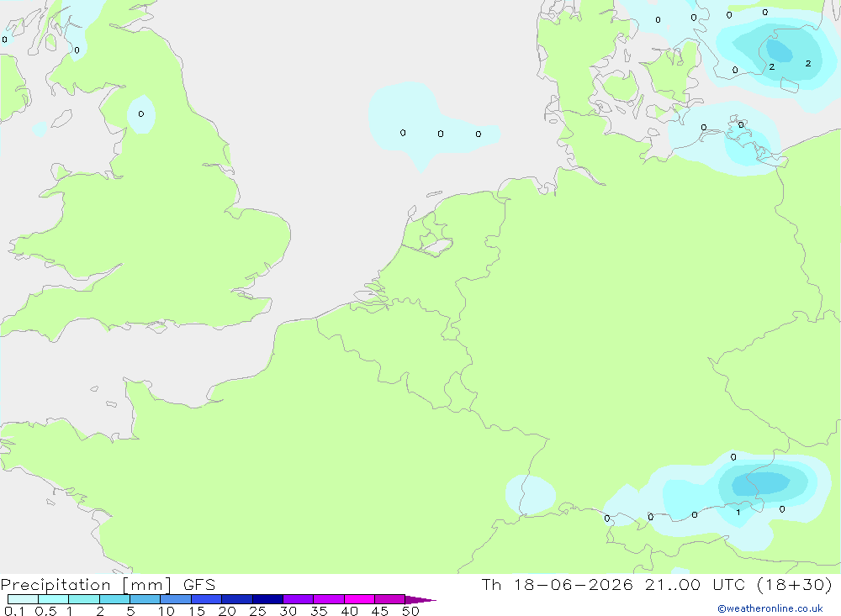Click the 'Th 18-06-2026' date text
The width and height of the screenshot is (841, 616).
[558, 584]
